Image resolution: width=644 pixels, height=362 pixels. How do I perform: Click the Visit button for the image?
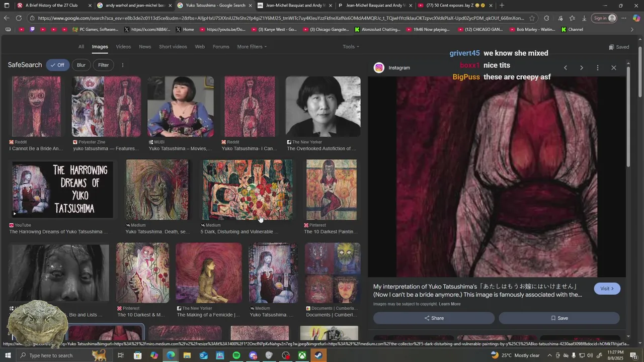(607, 289)
